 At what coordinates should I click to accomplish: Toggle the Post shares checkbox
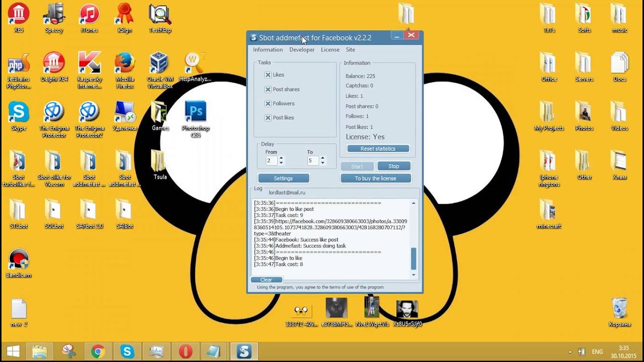tap(268, 89)
